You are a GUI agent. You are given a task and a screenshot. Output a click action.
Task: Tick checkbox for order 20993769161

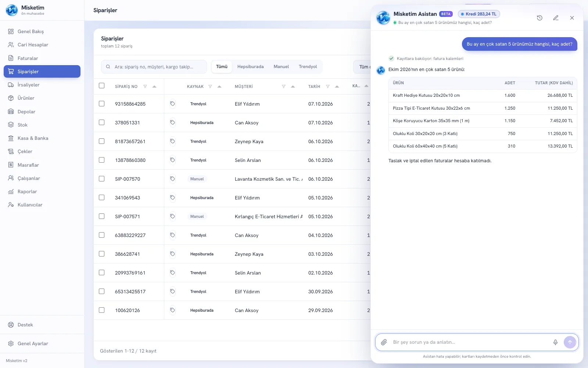click(102, 273)
